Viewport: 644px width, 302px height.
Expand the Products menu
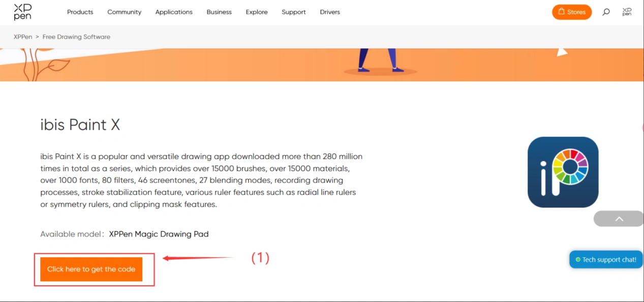[x=80, y=12]
